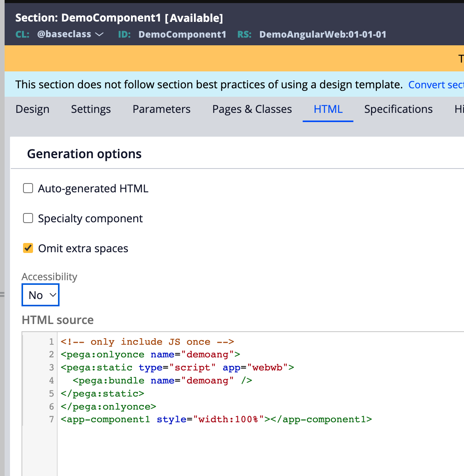Select the DemoAngularWeb ruleset label
Image resolution: width=464 pixels, height=476 pixels.
pyautogui.click(x=323, y=34)
